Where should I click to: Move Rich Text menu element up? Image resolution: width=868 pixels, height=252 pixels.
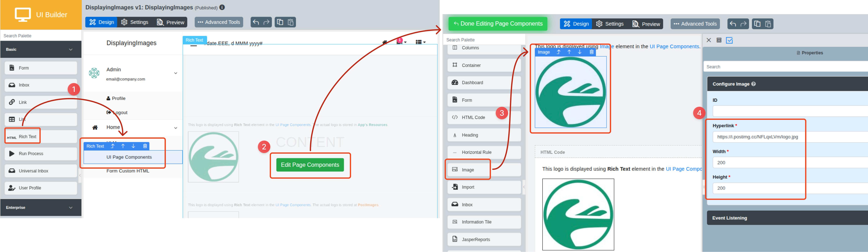coord(123,146)
